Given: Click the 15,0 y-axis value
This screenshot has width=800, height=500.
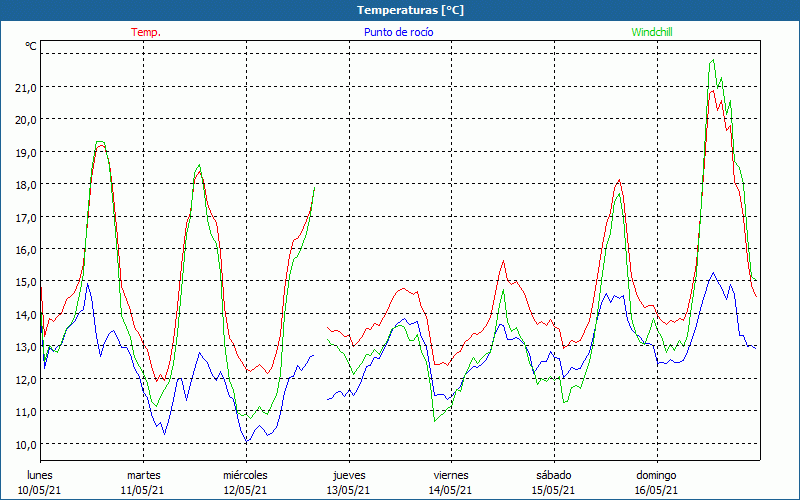Looking at the screenshot, I should [26, 282].
